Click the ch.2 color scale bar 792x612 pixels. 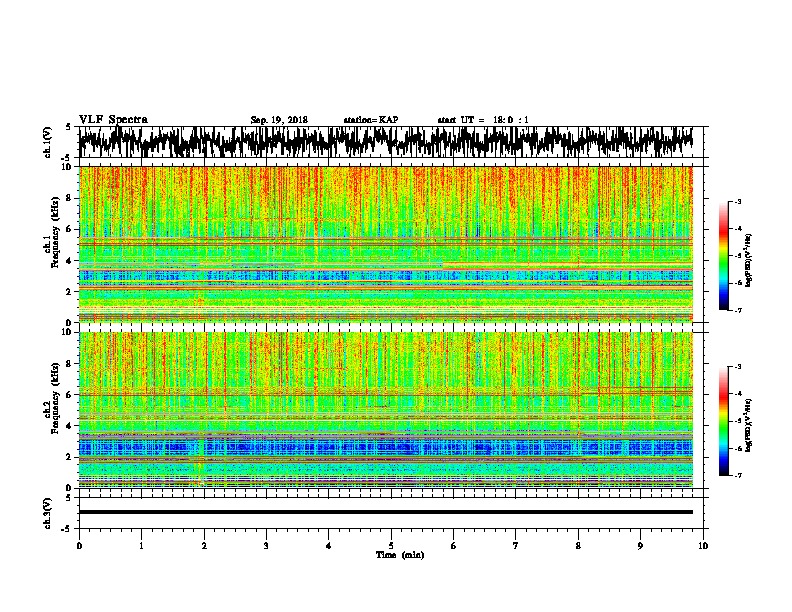[x=723, y=421]
